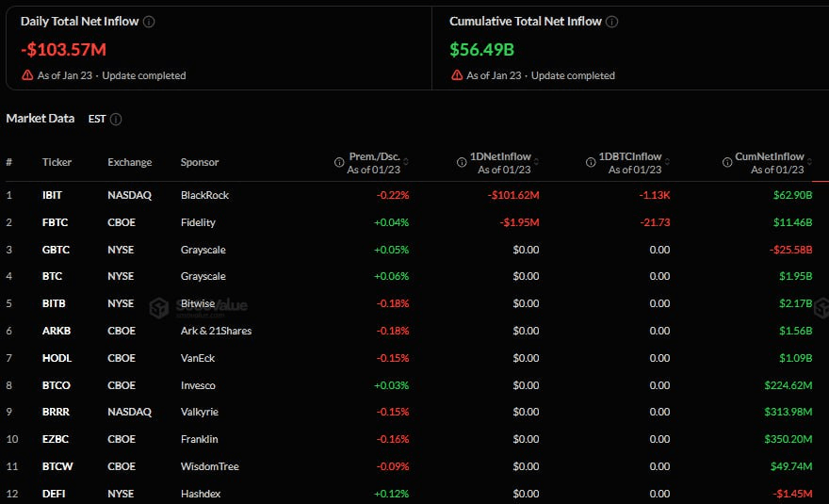This screenshot has width=829, height=504.
Task: Select the BTCW ticker
Action: pos(57,466)
